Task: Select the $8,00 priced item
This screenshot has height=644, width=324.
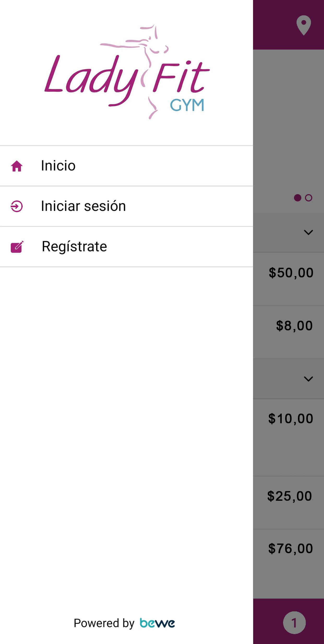Action: (289, 332)
